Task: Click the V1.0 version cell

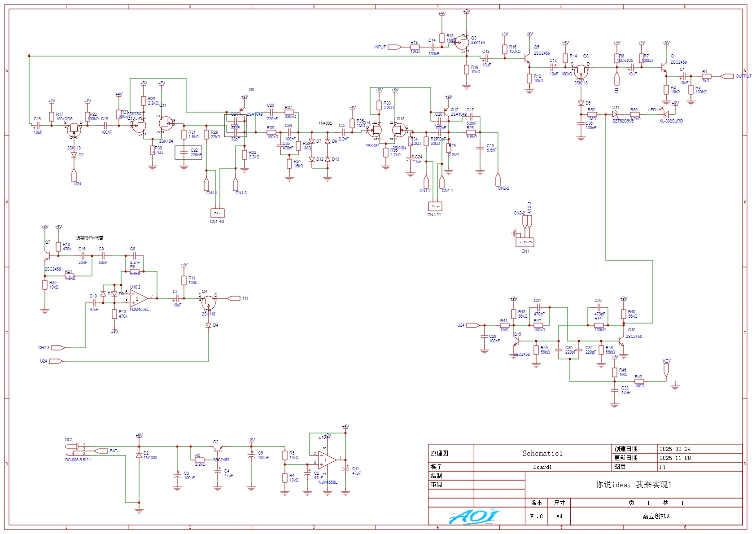Action: tap(536, 516)
